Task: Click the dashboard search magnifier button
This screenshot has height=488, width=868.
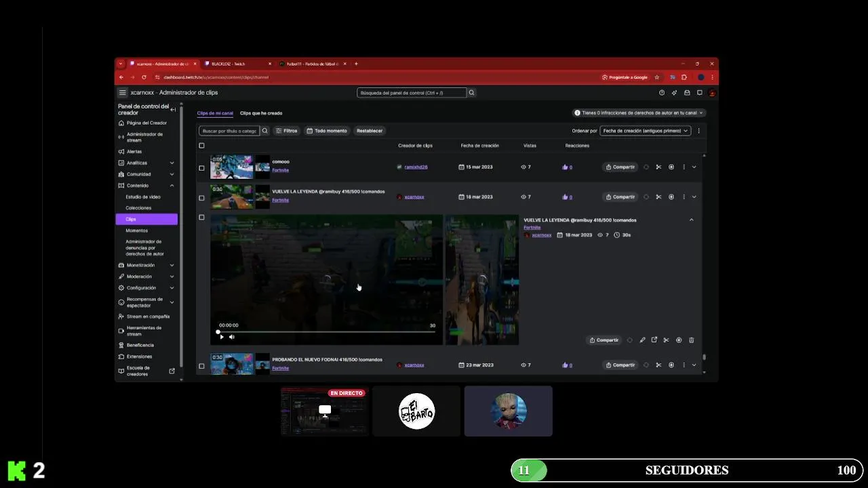Action: (x=472, y=93)
